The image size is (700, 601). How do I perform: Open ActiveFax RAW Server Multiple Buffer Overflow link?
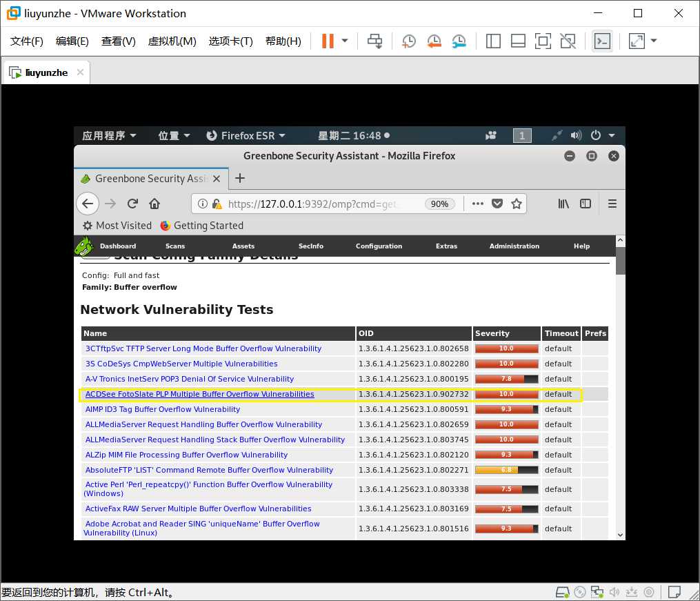pyautogui.click(x=198, y=508)
